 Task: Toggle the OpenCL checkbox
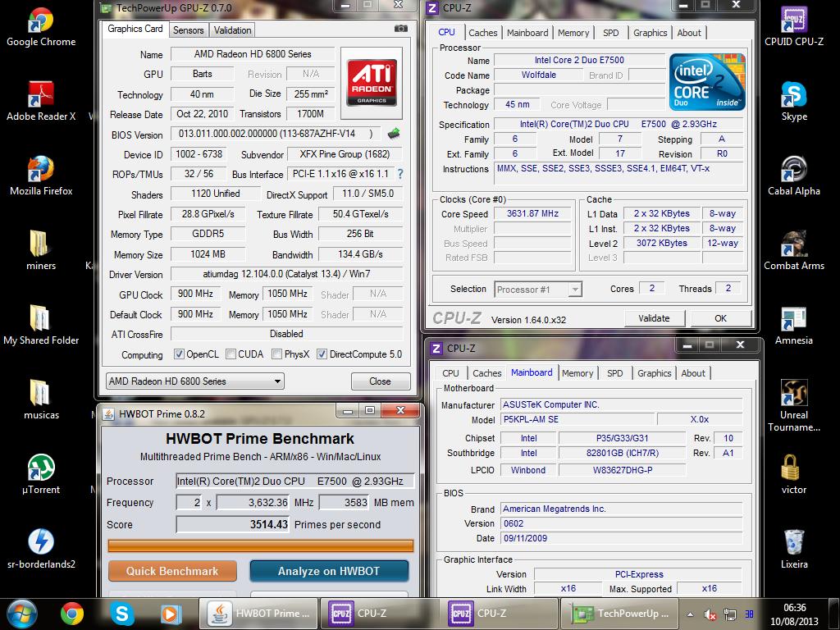(180, 354)
